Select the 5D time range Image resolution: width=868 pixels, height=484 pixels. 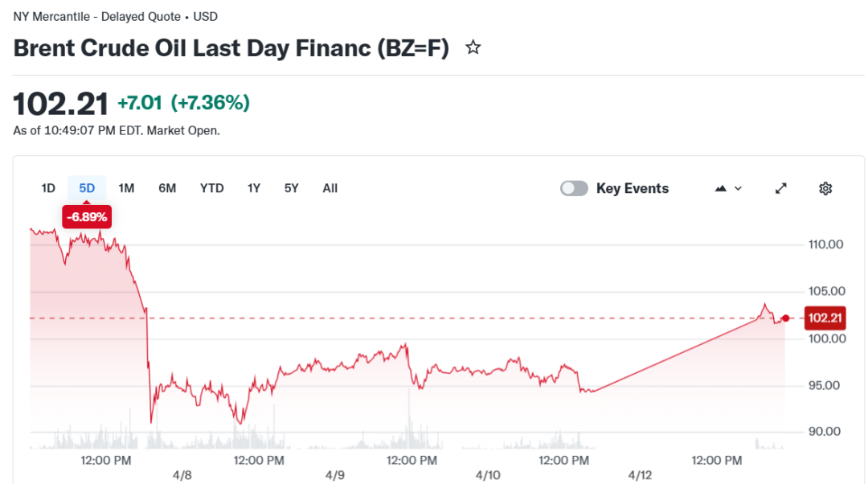(87, 188)
